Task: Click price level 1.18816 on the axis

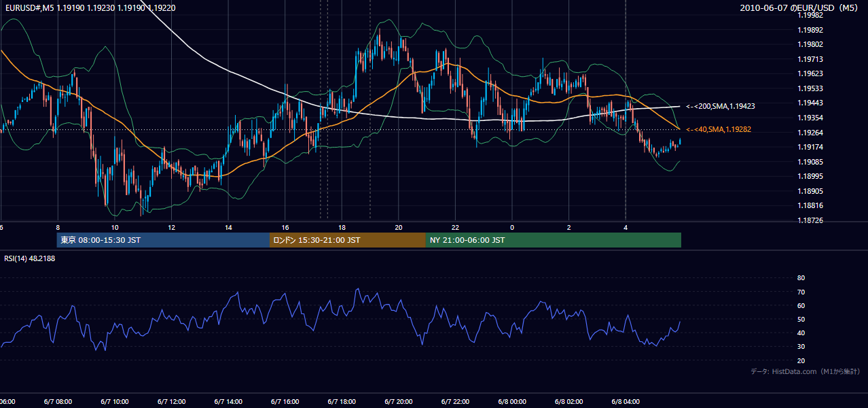Action: tap(810, 205)
